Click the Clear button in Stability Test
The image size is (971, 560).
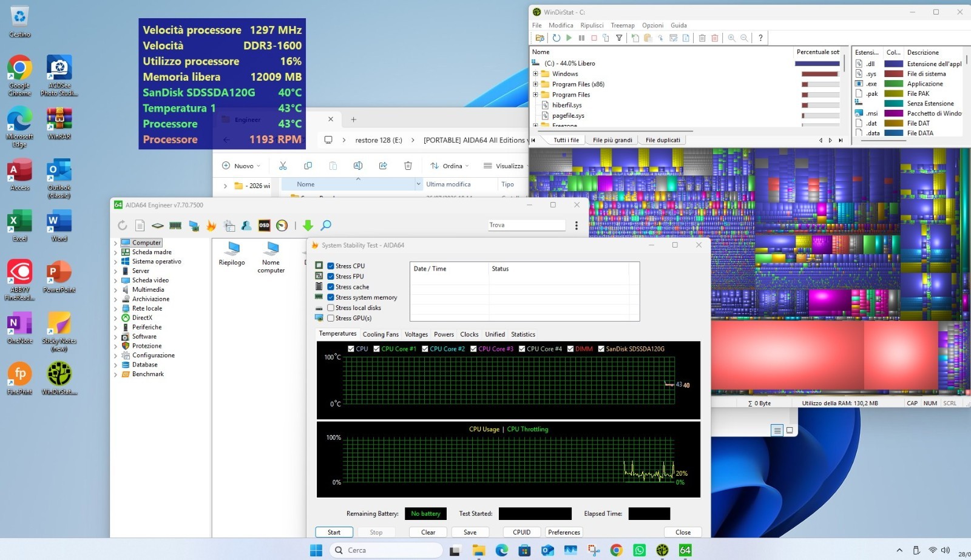(x=428, y=532)
